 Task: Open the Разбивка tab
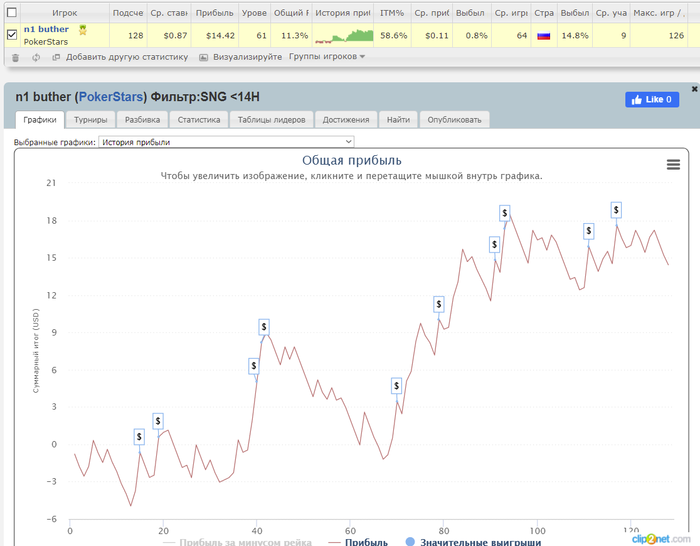(x=142, y=120)
